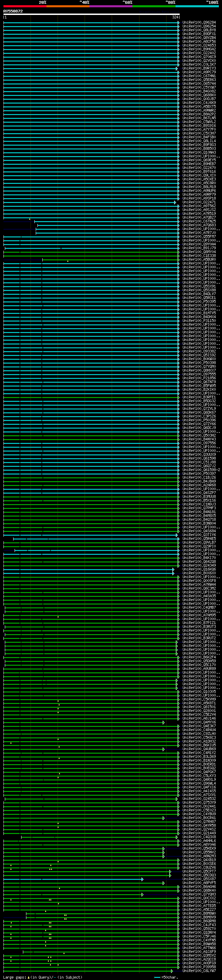Select the UniRef100_P50395 label
Screen dimensions: 222x980
click(199, 302)
